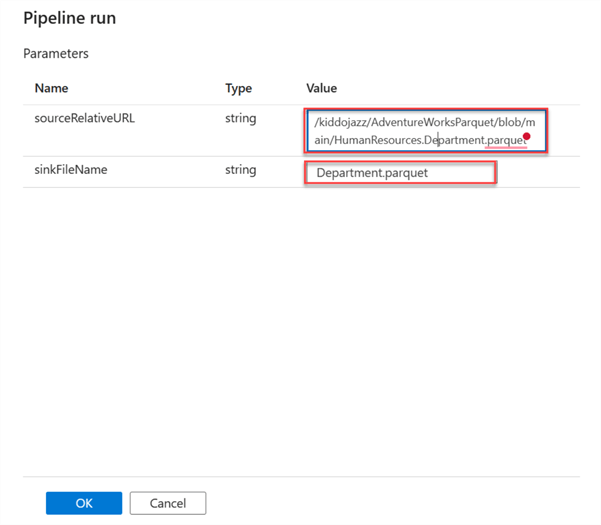Select the sourceRelativeURL parameter name
The height and width of the screenshot is (525, 601).
[84, 118]
